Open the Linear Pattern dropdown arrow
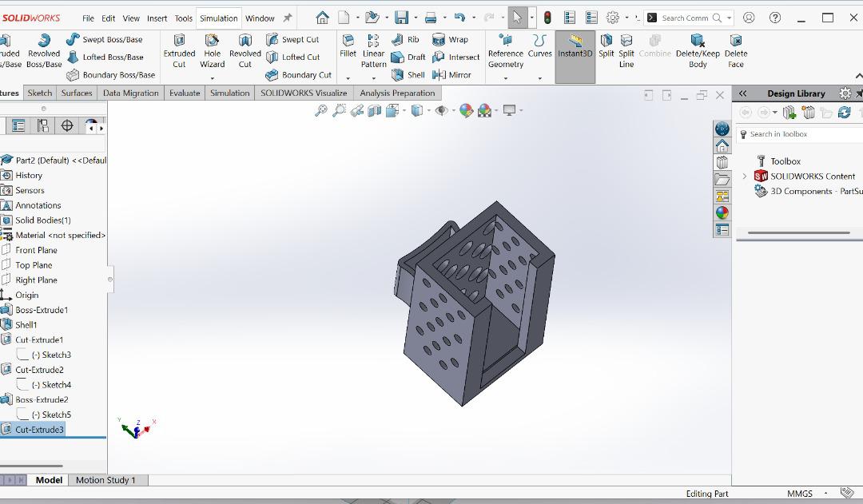 (x=374, y=78)
